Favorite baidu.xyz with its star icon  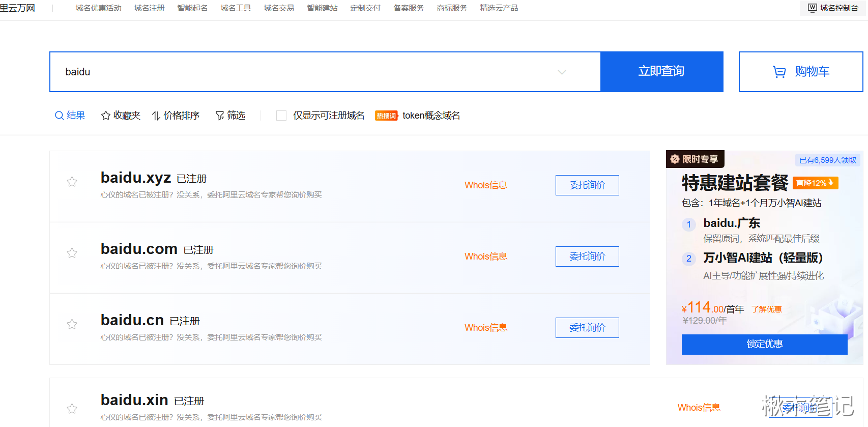pos(72,182)
